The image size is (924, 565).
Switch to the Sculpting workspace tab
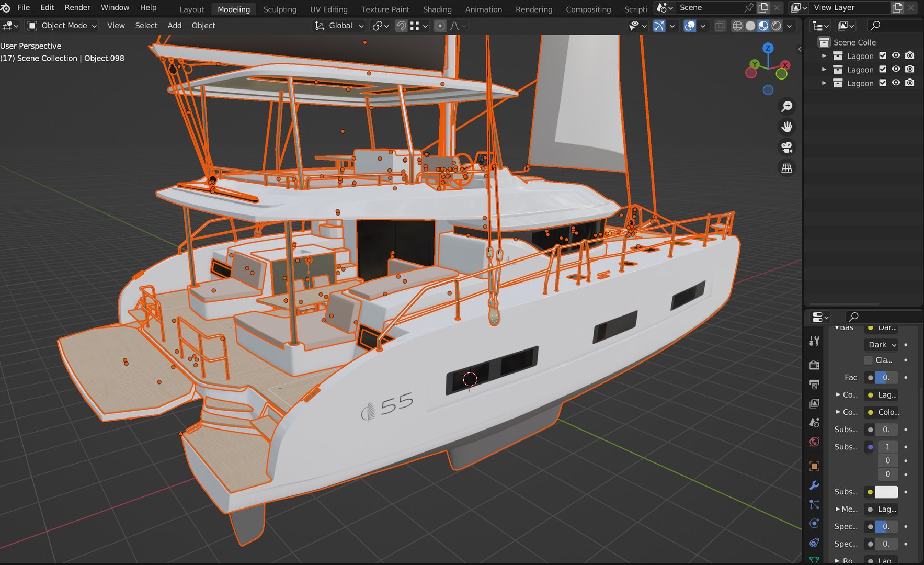tap(280, 9)
